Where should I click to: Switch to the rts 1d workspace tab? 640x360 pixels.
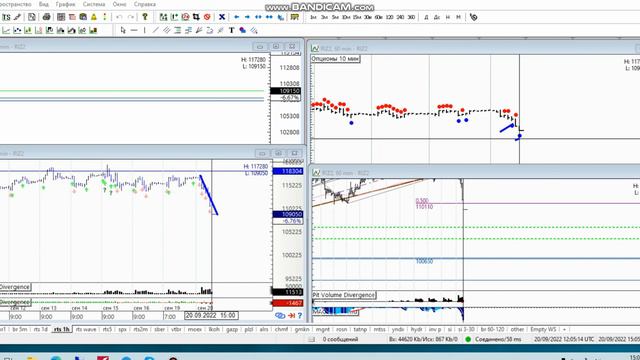[x=40, y=329]
